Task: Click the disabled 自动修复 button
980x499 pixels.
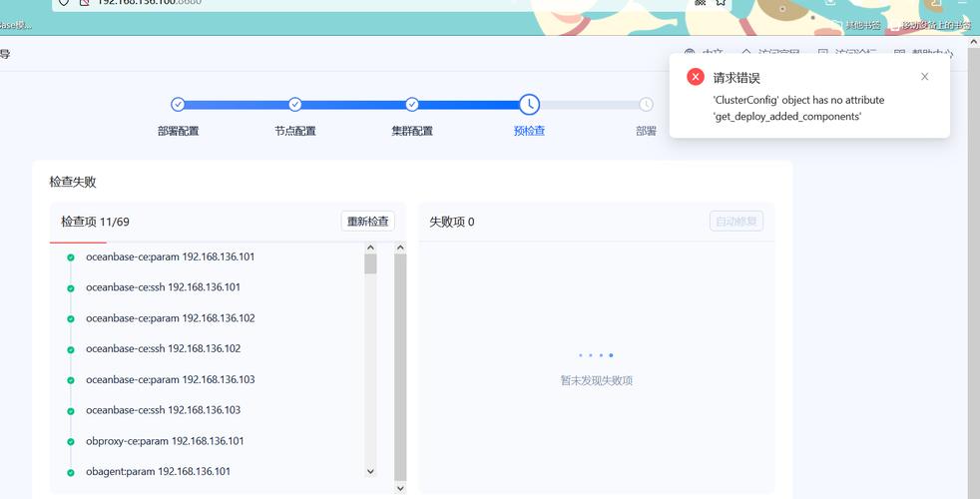Action: pos(735,222)
